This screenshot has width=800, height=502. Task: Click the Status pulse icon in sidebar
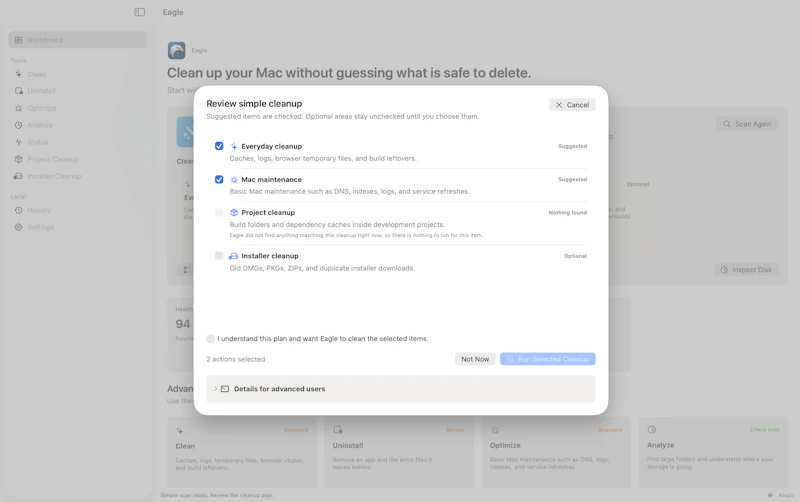[x=19, y=142]
